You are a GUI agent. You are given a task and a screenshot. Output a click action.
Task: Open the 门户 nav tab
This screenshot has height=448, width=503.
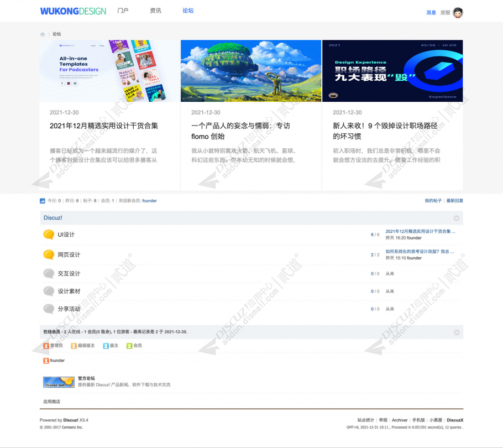point(123,11)
